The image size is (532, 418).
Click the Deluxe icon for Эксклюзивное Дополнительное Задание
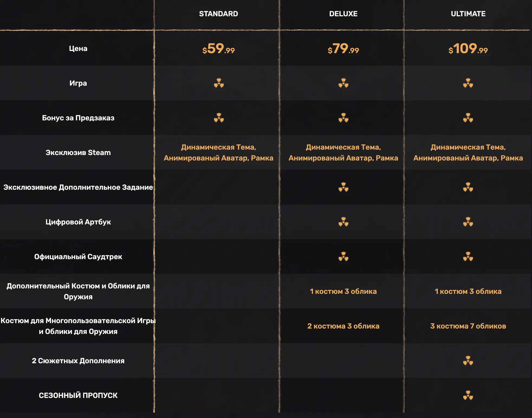pyautogui.click(x=343, y=187)
